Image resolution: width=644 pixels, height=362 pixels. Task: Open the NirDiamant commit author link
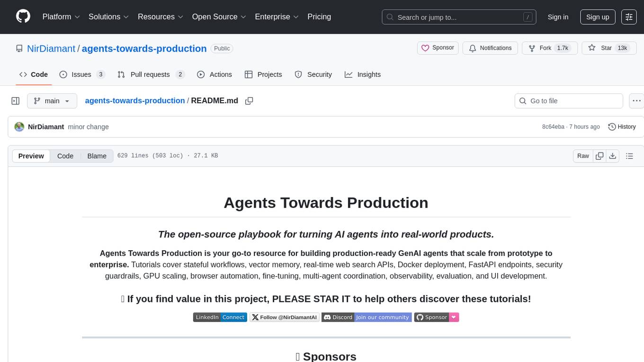click(x=46, y=127)
